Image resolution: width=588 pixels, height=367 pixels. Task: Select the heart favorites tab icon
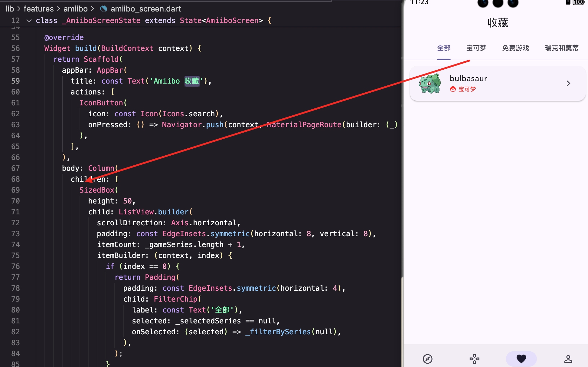[521, 359]
